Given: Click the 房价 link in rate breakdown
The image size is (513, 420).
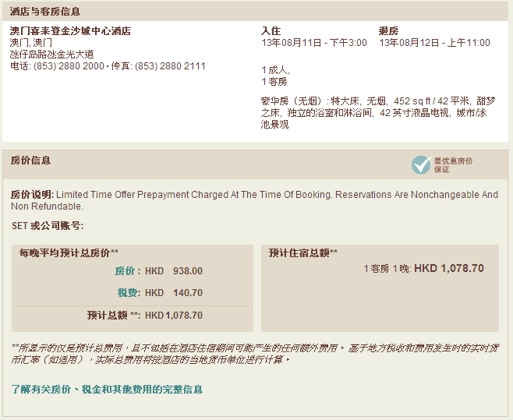Looking at the screenshot, I should point(125,271).
